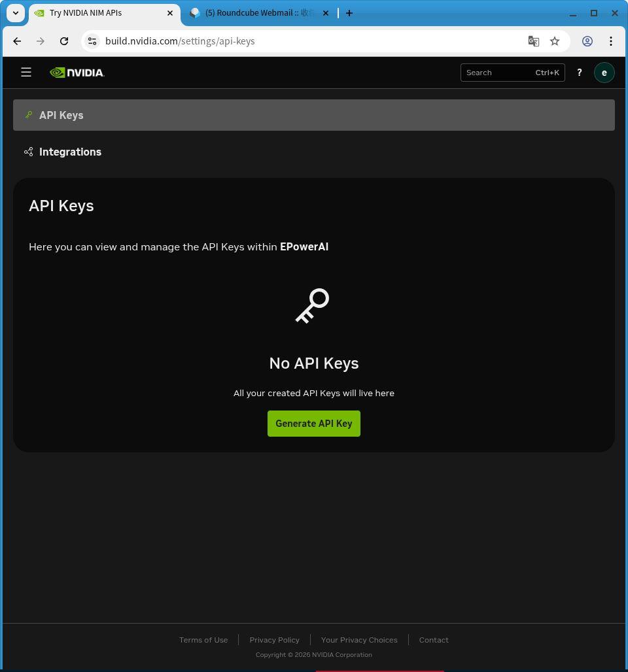Open the tab search dropdown arrow
This screenshot has width=628, height=672.
pyautogui.click(x=16, y=13)
